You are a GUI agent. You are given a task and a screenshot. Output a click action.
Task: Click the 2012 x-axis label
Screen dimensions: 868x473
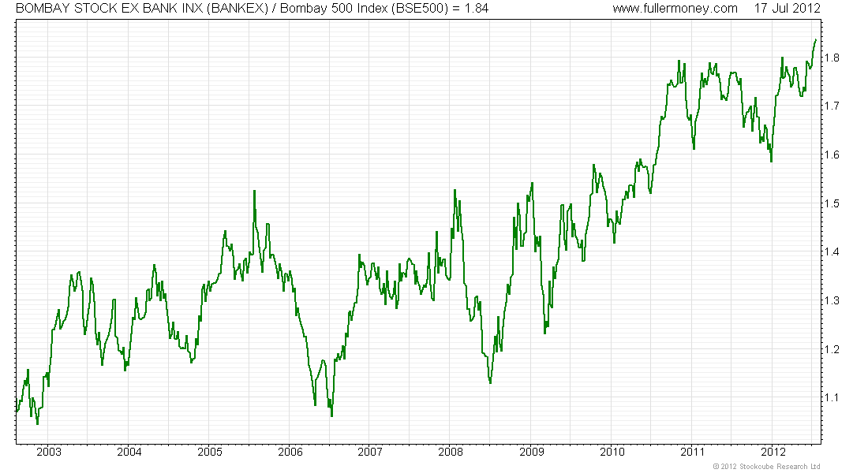click(x=773, y=452)
